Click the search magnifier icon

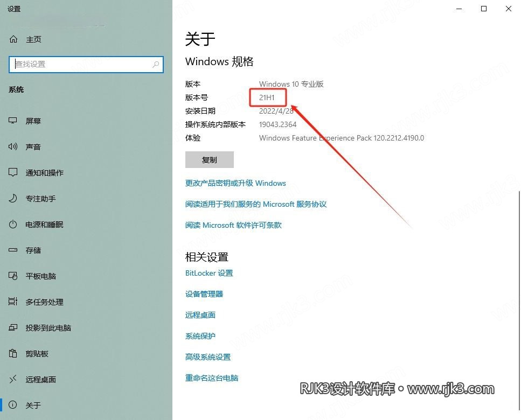pos(156,65)
